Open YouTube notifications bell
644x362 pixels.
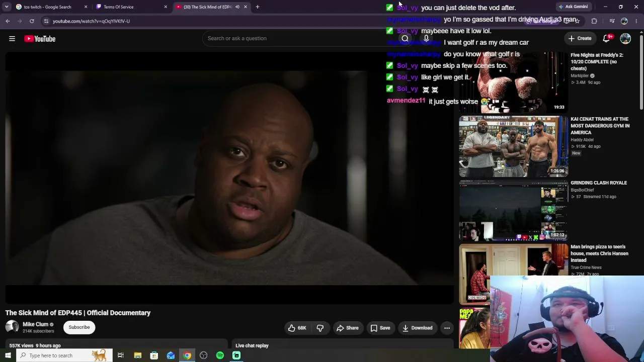[x=607, y=38]
